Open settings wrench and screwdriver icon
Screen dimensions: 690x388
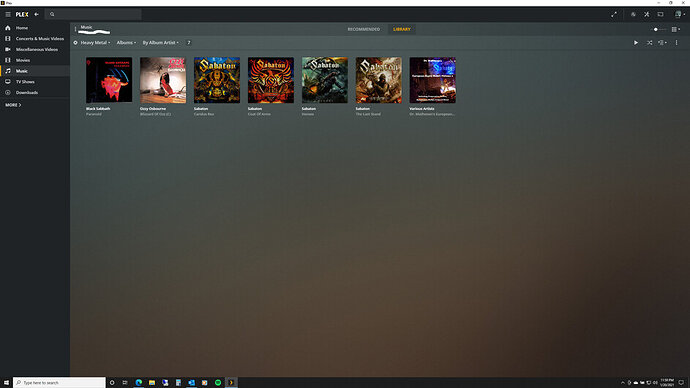646,14
